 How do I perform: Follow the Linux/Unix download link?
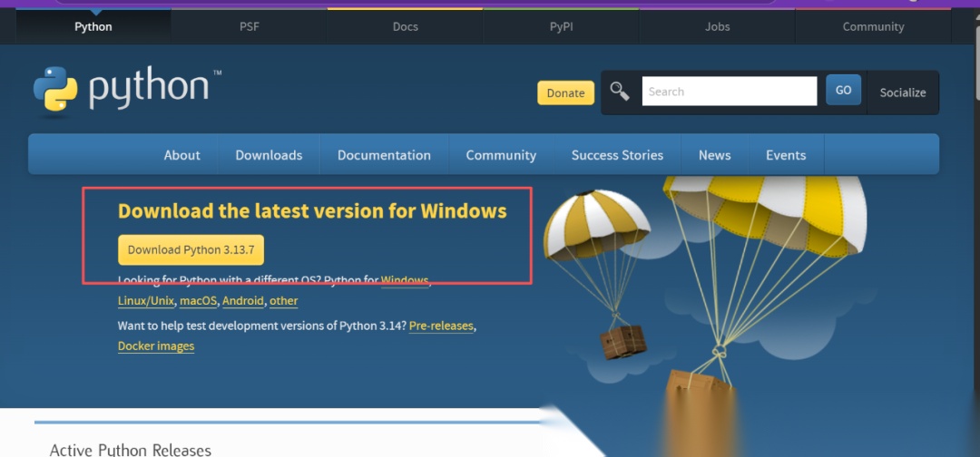point(145,301)
